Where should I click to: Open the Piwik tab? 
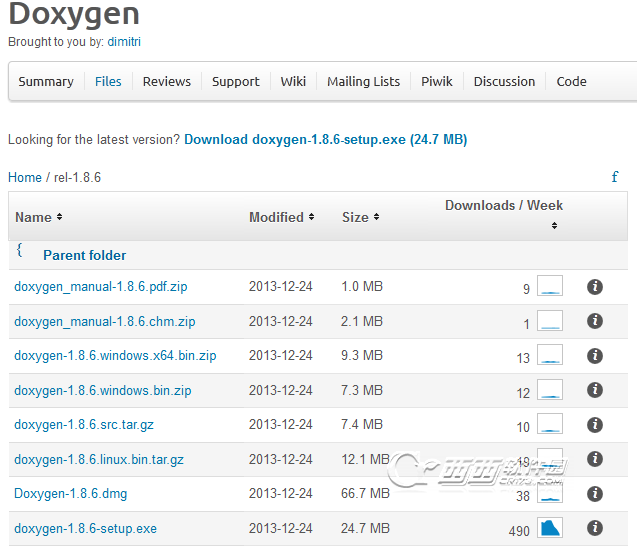437,82
